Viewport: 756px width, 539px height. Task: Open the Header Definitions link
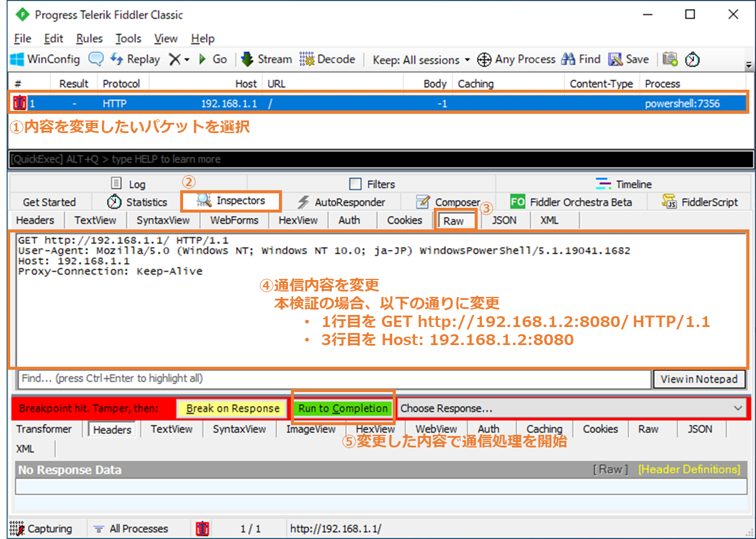(689, 469)
